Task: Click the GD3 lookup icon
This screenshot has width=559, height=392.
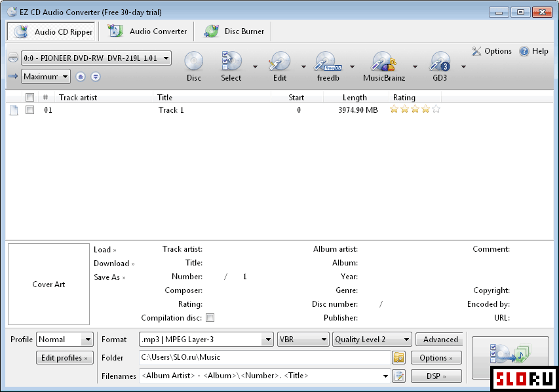Action: tap(440, 66)
